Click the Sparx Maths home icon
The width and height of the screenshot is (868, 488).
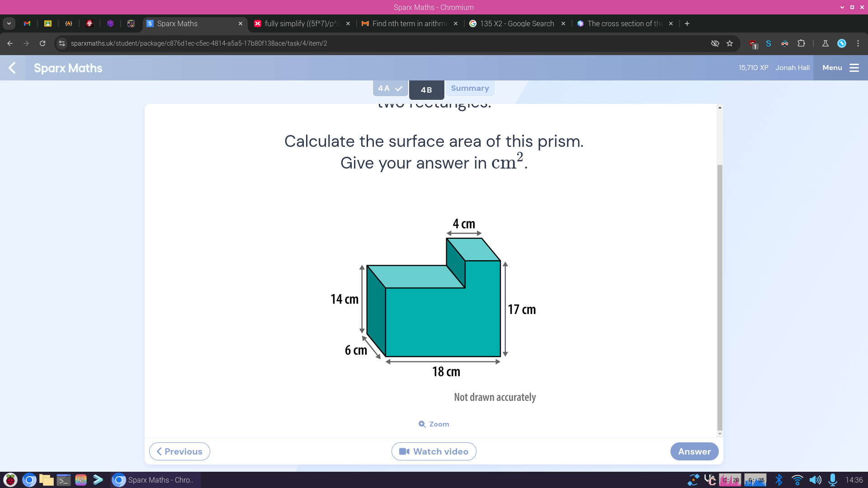click(68, 67)
